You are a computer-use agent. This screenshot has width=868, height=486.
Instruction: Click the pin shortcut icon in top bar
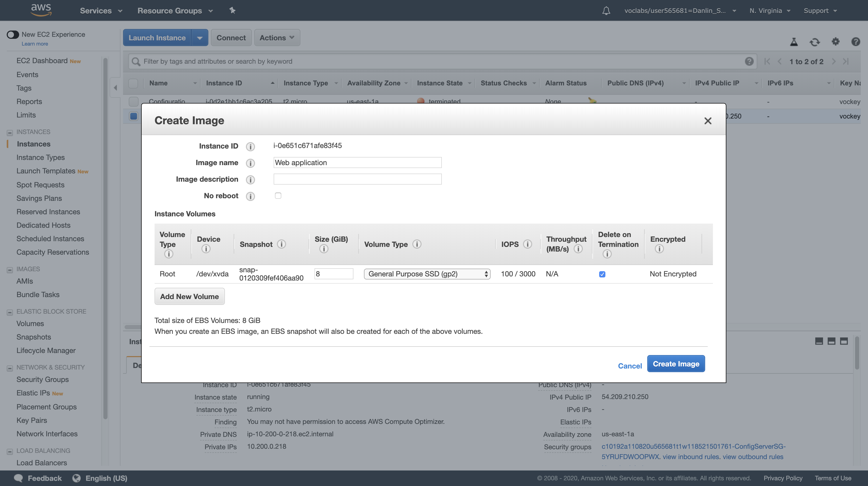(x=232, y=10)
